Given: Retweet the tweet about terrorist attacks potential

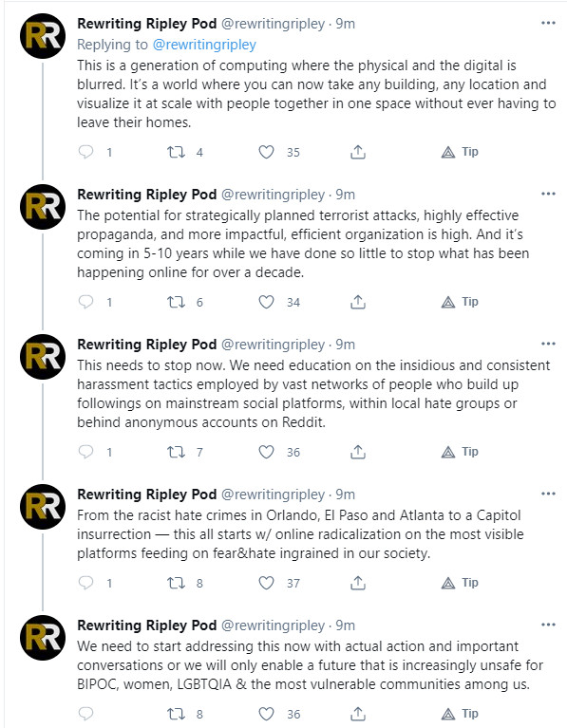Looking at the screenshot, I should pyautogui.click(x=176, y=302).
